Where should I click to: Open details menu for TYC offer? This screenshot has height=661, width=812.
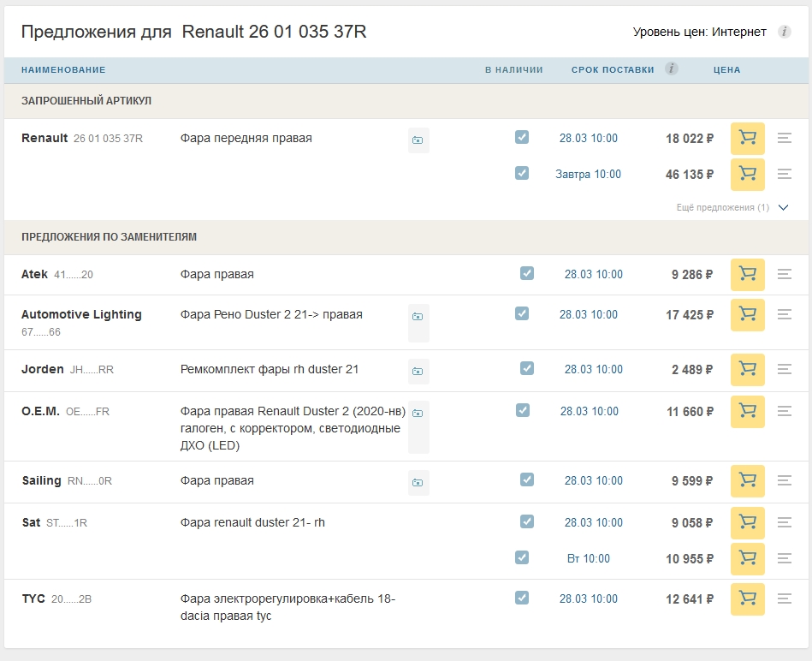pyautogui.click(x=784, y=598)
